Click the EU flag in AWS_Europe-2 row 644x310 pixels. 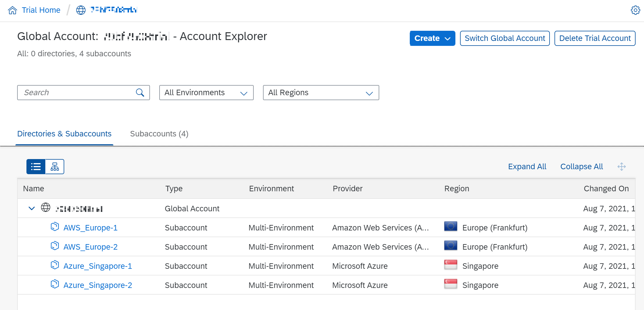[x=451, y=246]
